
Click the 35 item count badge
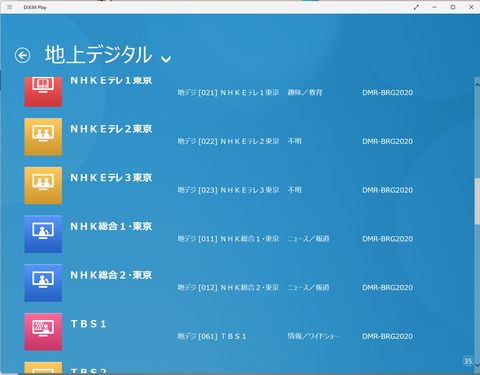pyautogui.click(x=468, y=361)
